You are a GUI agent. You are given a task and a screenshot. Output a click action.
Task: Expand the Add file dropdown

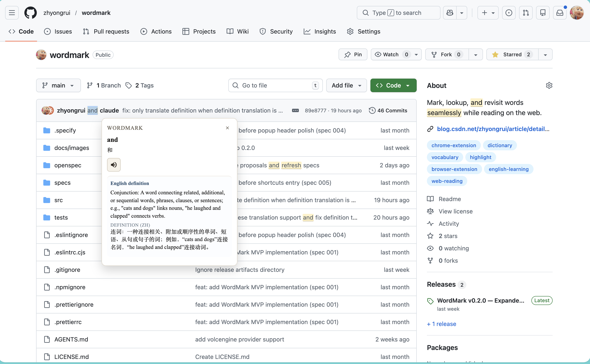point(346,85)
